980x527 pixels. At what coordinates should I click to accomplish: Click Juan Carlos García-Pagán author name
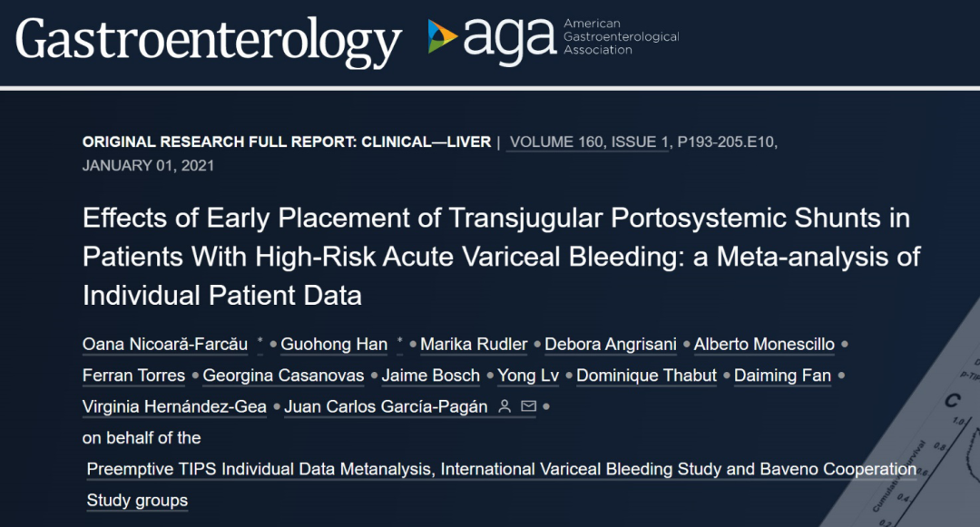click(386, 407)
